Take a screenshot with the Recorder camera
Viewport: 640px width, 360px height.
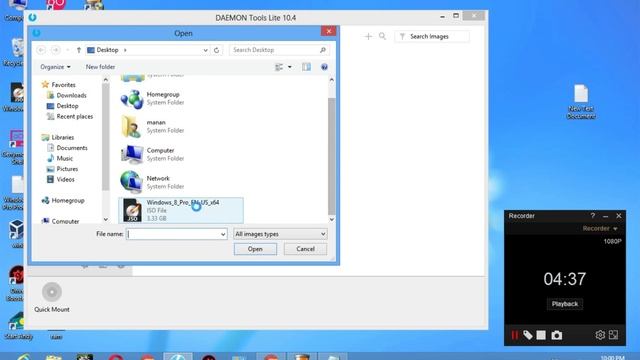pyautogui.click(x=557, y=335)
